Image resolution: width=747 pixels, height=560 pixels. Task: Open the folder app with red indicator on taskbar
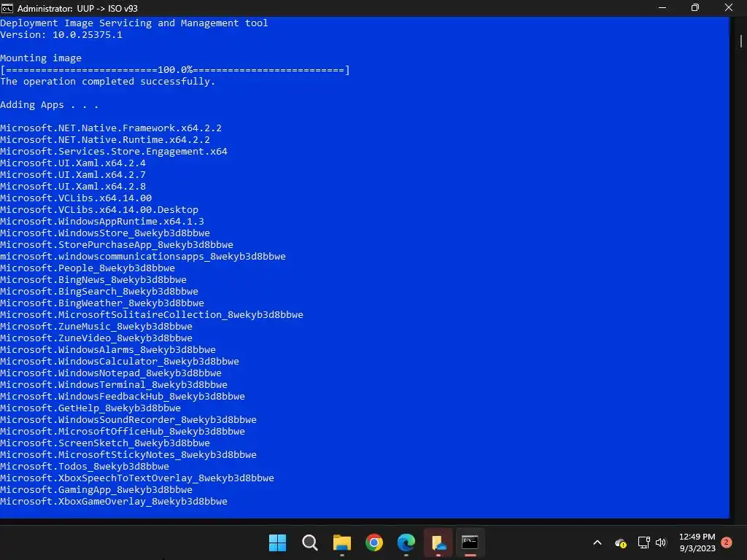click(x=438, y=542)
